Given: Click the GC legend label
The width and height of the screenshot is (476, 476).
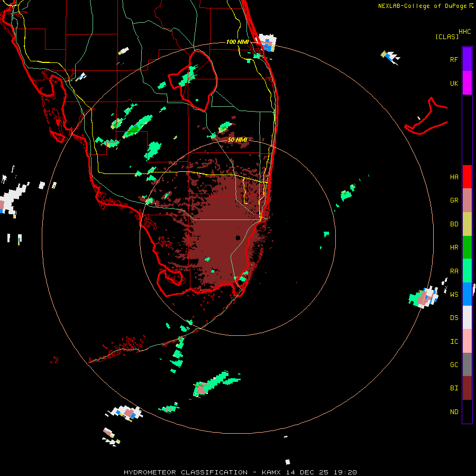Looking at the screenshot, I should pyautogui.click(x=454, y=365).
